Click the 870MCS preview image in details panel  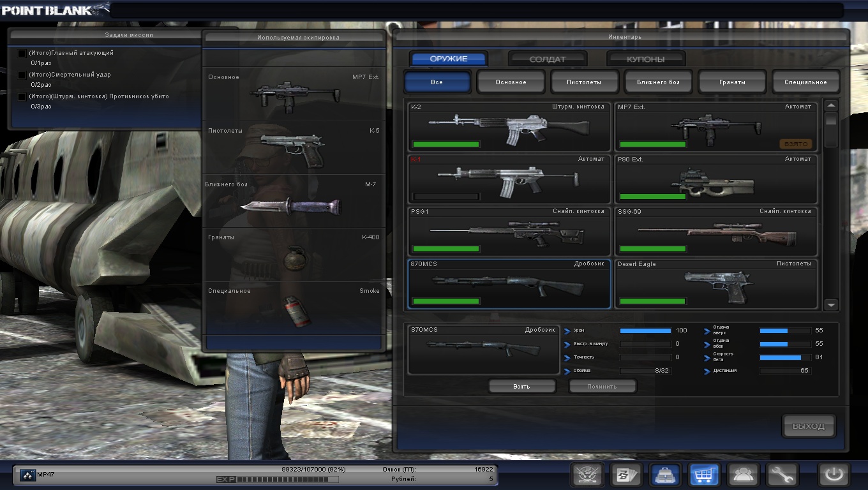(484, 349)
